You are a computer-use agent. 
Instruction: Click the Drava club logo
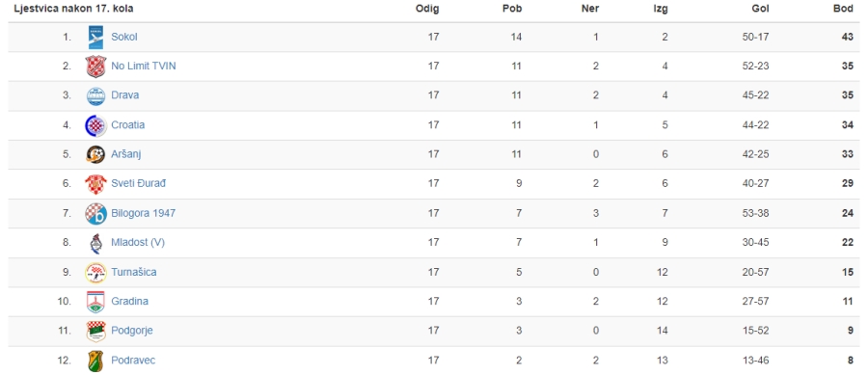(x=95, y=95)
